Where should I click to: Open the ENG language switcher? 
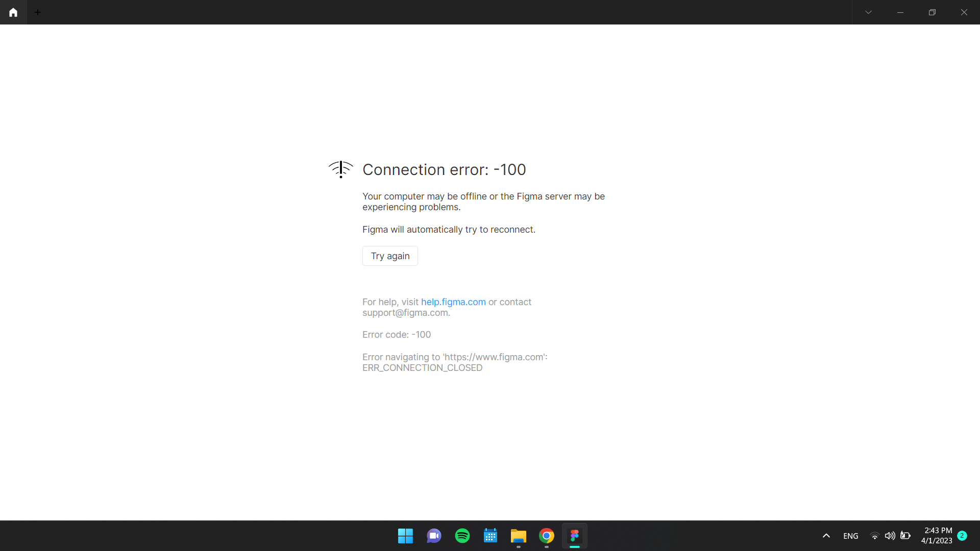tap(851, 536)
